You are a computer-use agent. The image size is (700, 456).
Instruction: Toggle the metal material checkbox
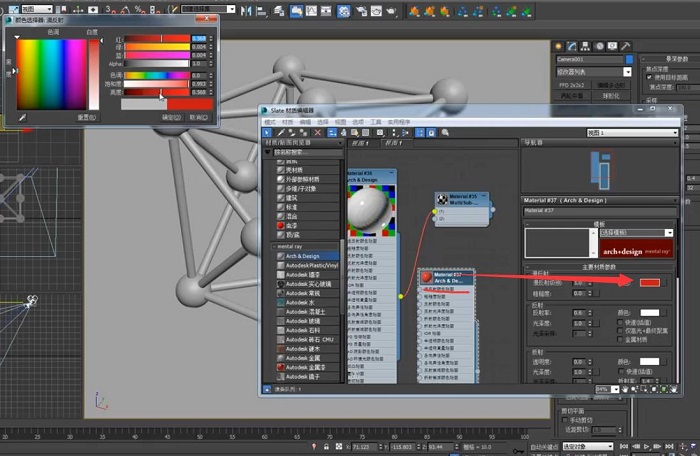pos(620,339)
